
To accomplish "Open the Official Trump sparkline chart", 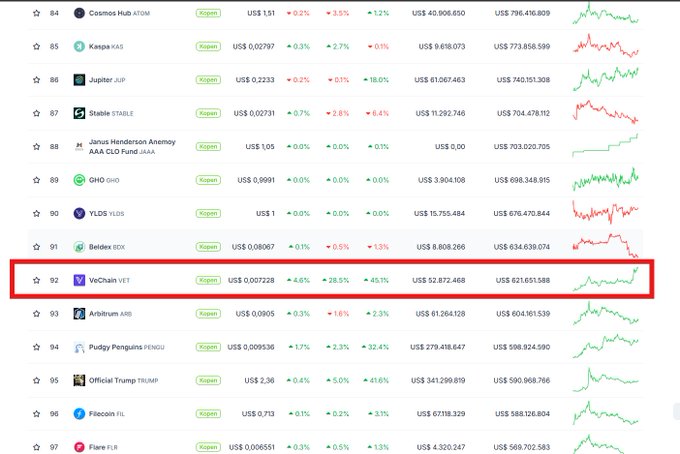I will [605, 379].
